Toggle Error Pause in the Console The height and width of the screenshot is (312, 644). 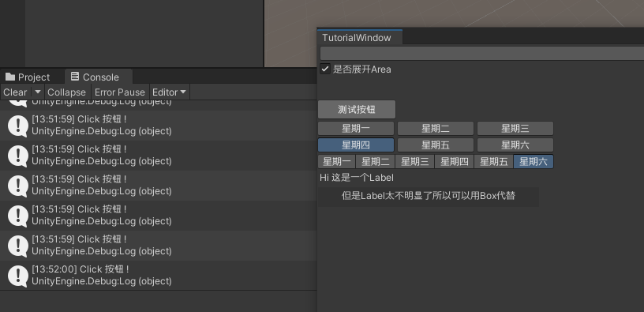point(120,92)
